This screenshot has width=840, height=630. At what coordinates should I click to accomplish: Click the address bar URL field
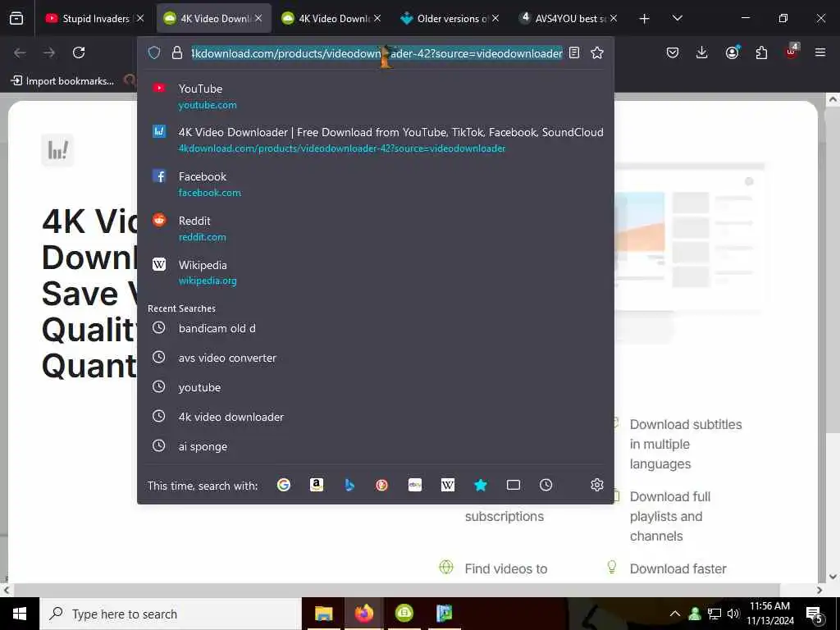click(x=377, y=52)
